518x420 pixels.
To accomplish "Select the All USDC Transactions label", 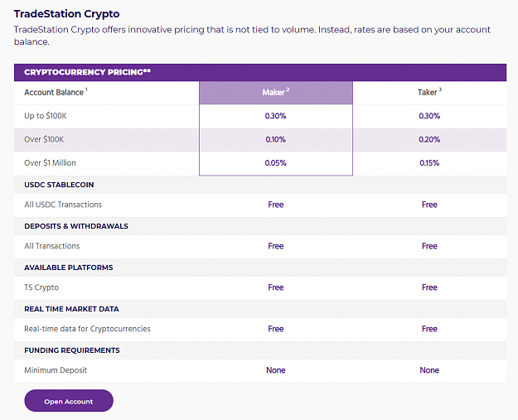I will click(x=63, y=205).
